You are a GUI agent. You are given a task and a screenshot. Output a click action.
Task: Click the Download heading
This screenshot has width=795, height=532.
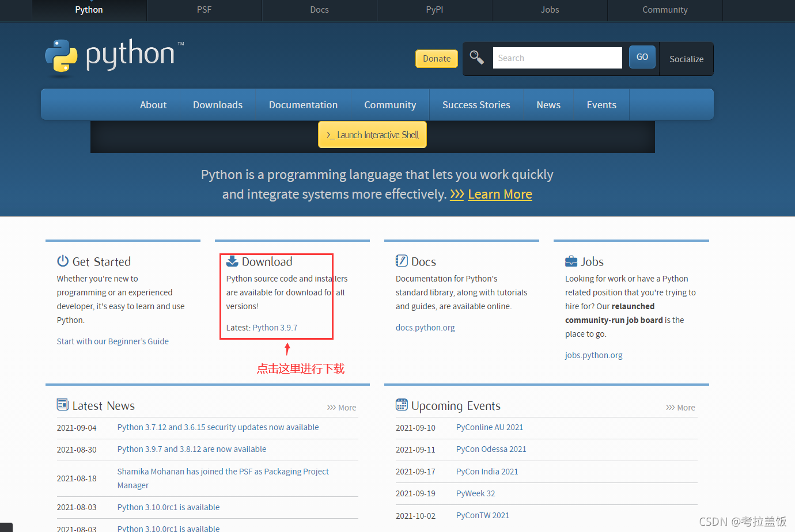pyautogui.click(x=267, y=262)
